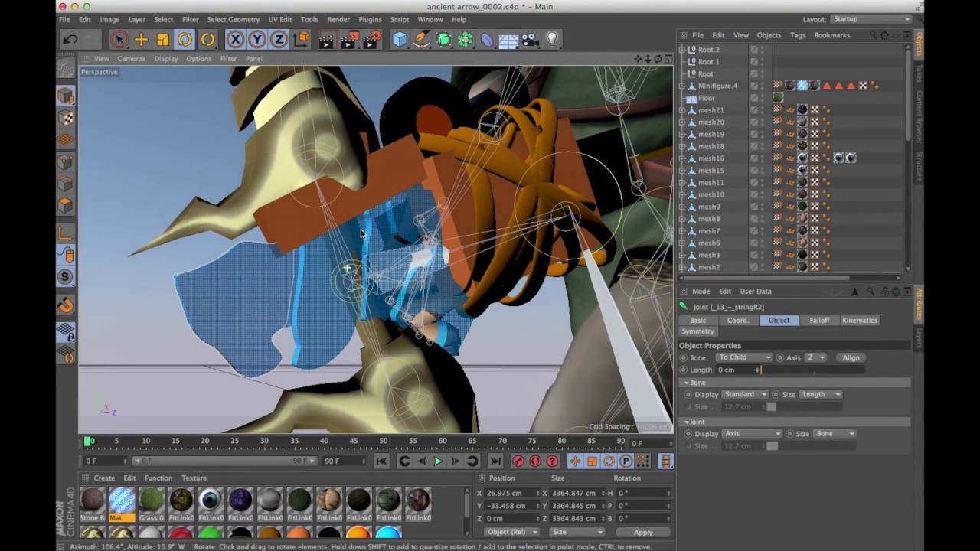Open Edit Render Settings icon
Screen dimensions: 980x551
pyautogui.click(x=371, y=40)
